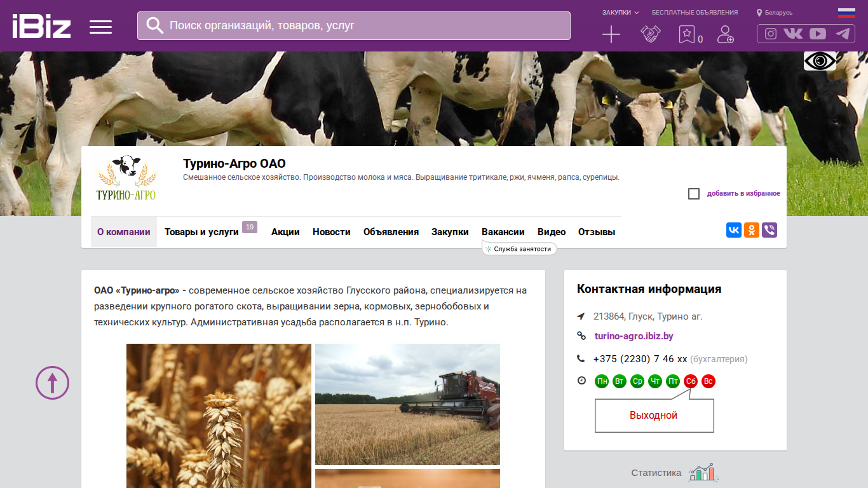Select Wednesday (Ср) schedule circle

coord(637,381)
